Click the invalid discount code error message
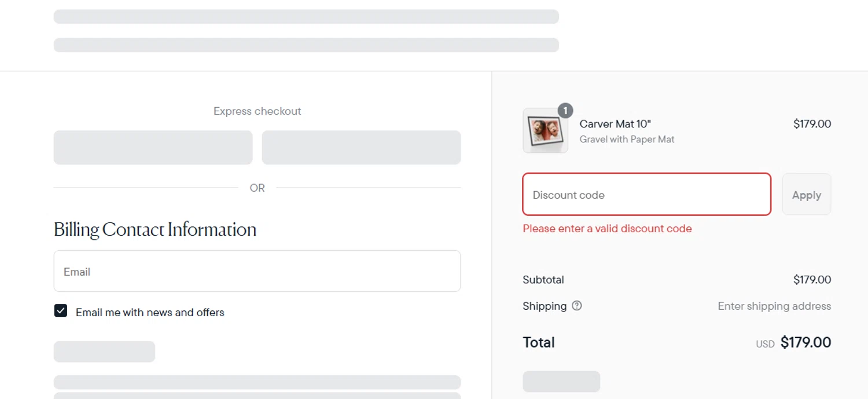 coord(607,229)
